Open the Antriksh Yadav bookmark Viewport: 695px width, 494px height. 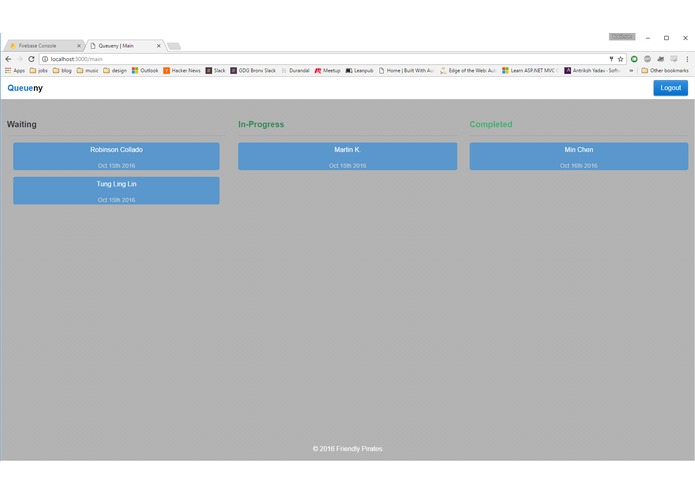coord(592,70)
